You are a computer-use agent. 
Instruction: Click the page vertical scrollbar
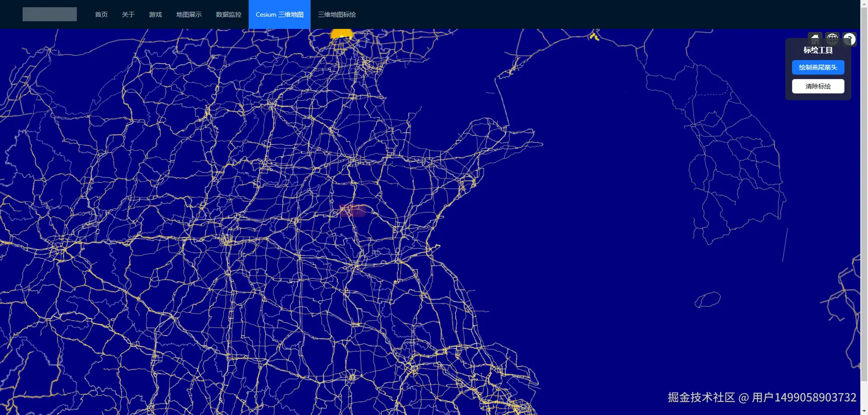[864, 194]
